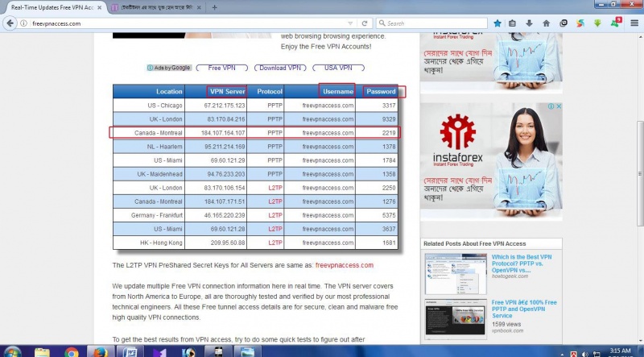644x357 pixels.
Task: Open the picture viewer taskbar icon
Action: pos(247,352)
